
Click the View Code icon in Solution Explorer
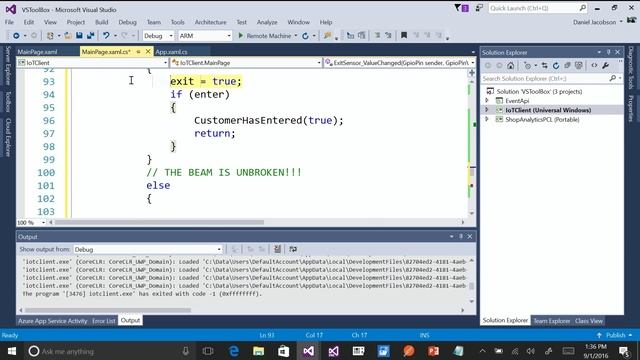click(x=594, y=65)
